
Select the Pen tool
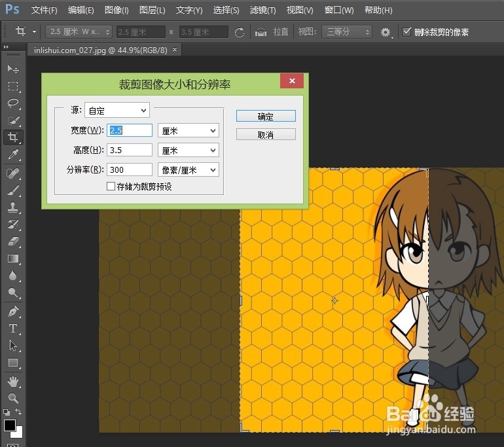[13, 312]
